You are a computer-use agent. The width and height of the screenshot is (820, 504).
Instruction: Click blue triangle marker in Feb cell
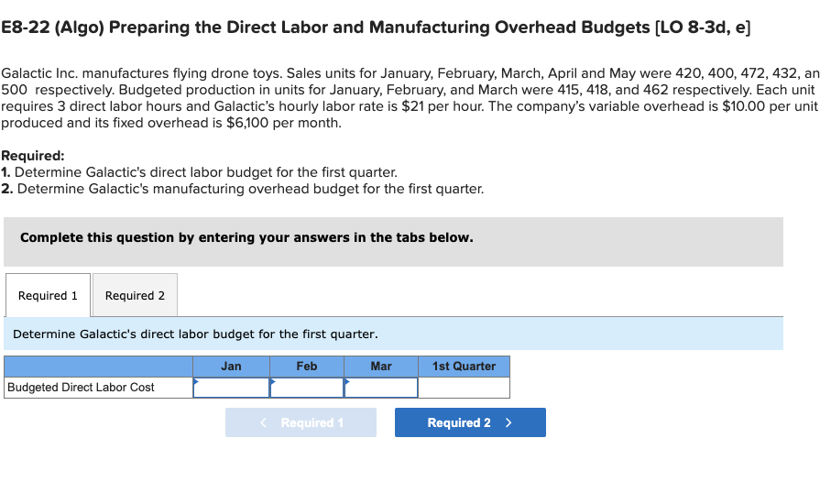tap(273, 381)
